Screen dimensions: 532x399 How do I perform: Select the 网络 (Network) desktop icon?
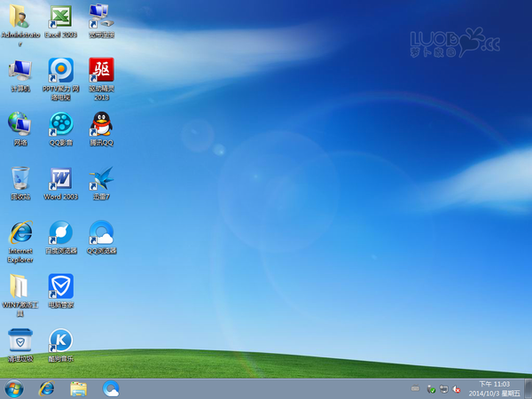pyautogui.click(x=20, y=129)
